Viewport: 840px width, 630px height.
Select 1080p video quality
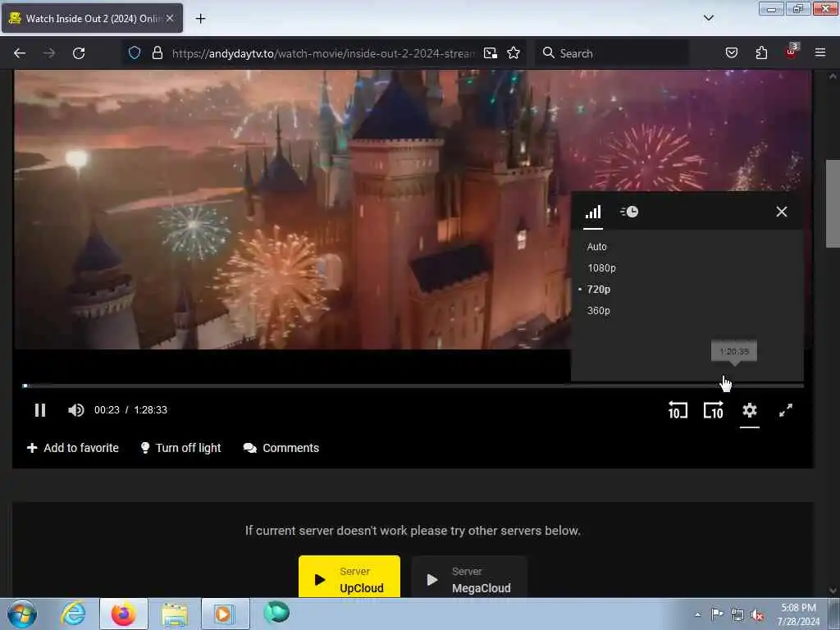[x=601, y=268]
